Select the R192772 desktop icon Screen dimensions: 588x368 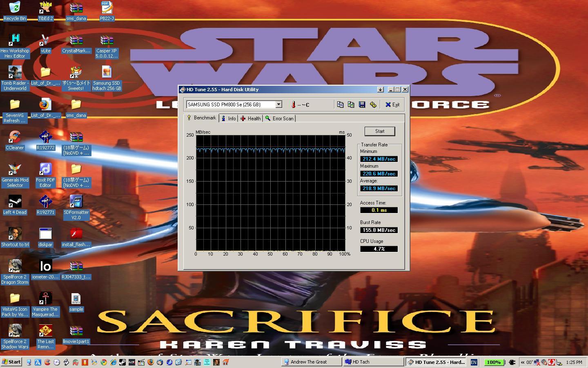click(45, 140)
